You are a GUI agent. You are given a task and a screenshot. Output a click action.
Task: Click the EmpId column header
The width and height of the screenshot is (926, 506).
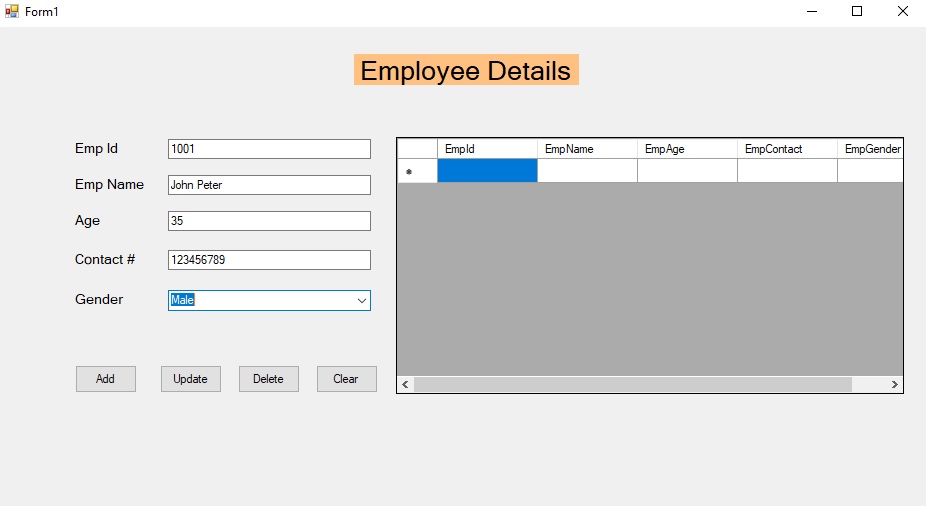[x=487, y=149]
